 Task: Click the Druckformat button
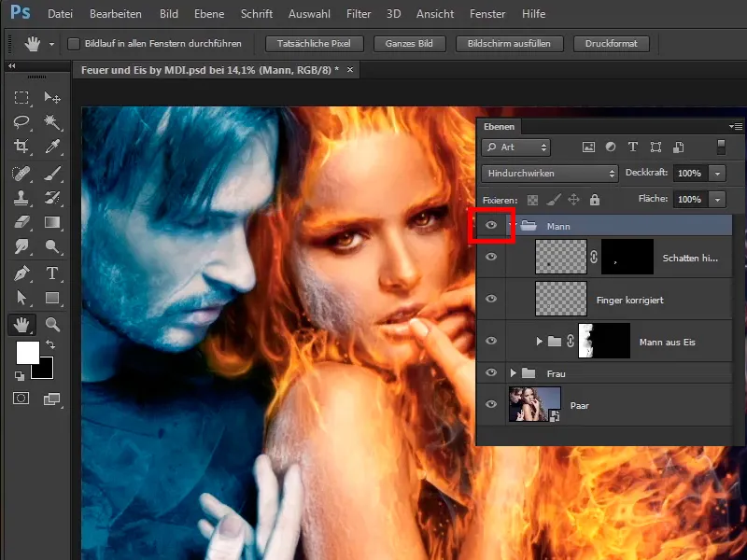pos(612,44)
